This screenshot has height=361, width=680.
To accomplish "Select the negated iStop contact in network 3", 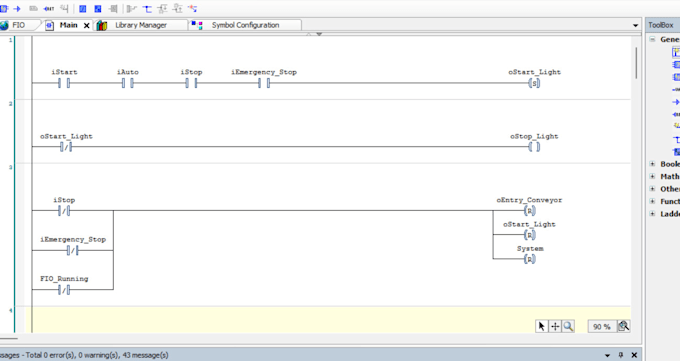I will 64,211.
